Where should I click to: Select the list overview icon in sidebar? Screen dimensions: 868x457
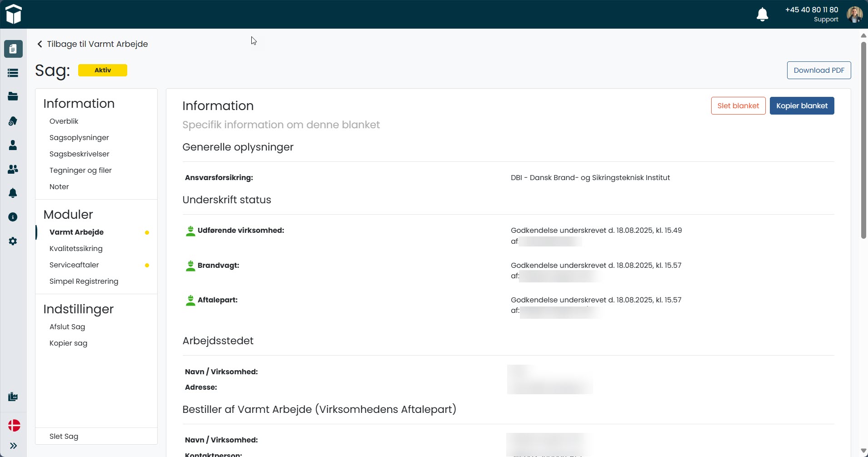[x=13, y=73]
